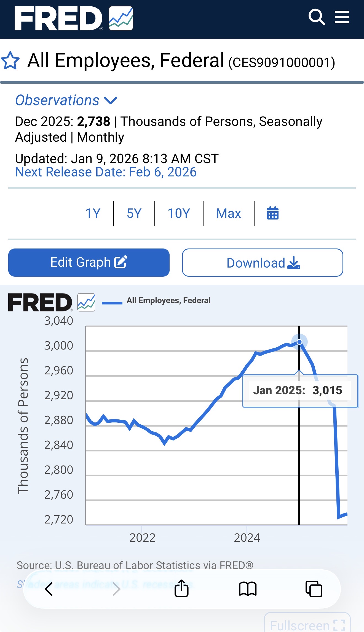This screenshot has height=632, width=364.
Task: Open the Next Release Date link
Action: click(106, 172)
